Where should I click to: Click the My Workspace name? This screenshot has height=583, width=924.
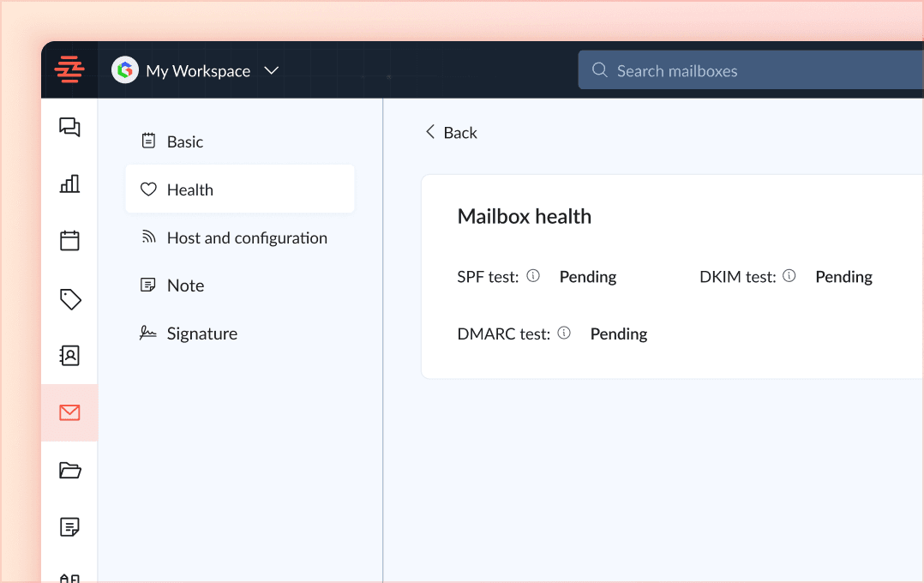(198, 71)
